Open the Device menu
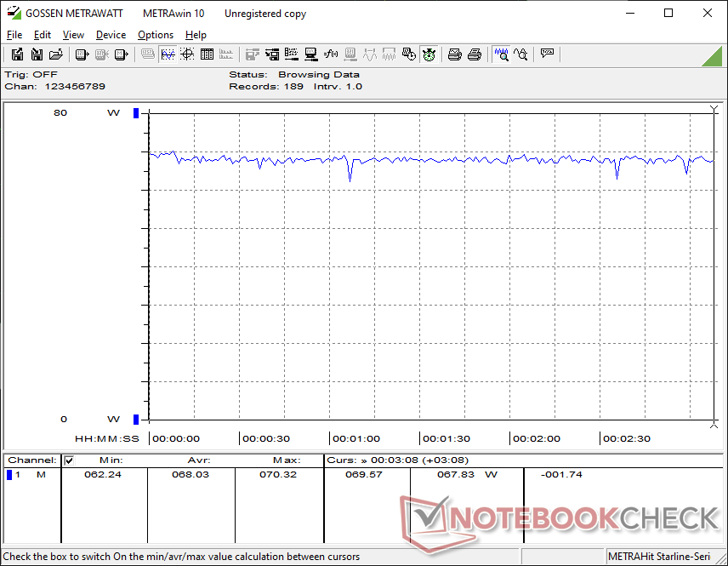The height and width of the screenshot is (566, 728). point(111,35)
